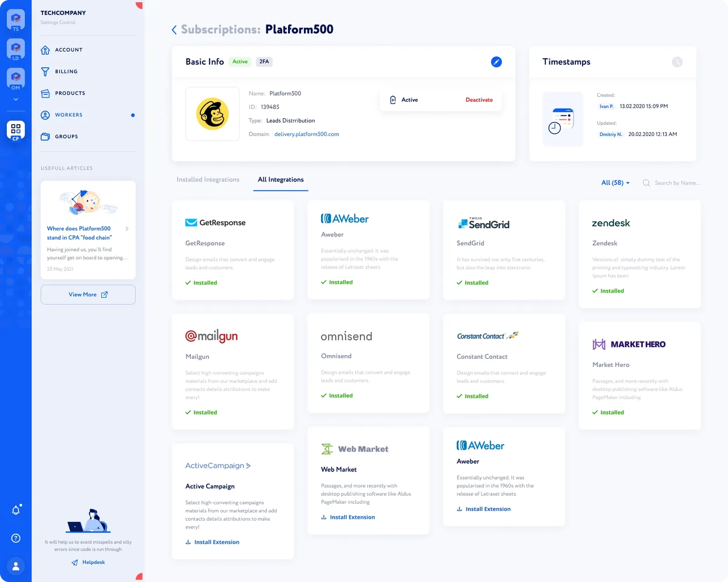
Task: Navigate to Workers
Action: 69,115
